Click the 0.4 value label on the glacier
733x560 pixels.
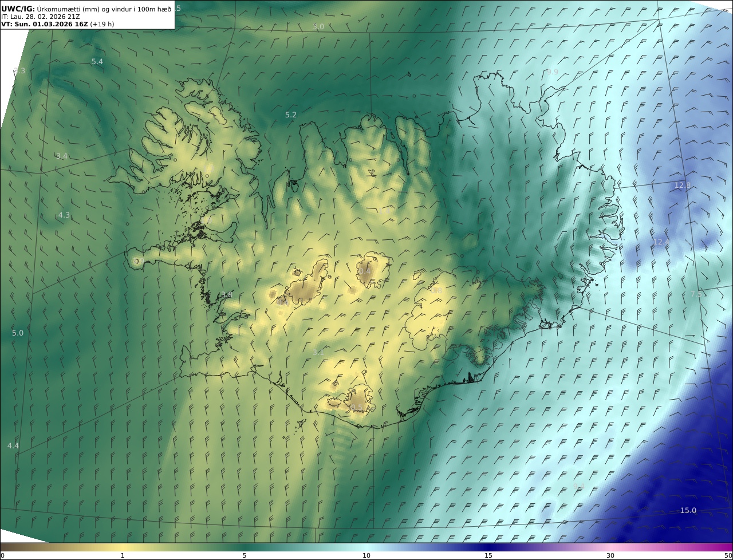(x=365, y=271)
